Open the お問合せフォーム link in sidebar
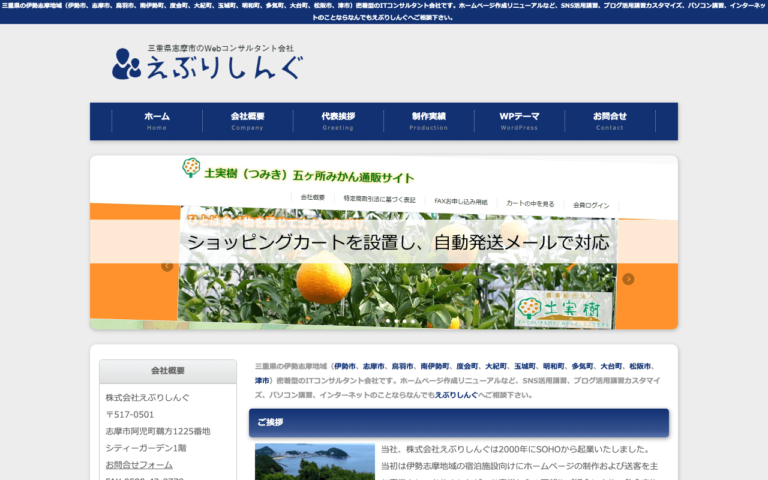This screenshot has width=768, height=480. pyautogui.click(x=139, y=464)
